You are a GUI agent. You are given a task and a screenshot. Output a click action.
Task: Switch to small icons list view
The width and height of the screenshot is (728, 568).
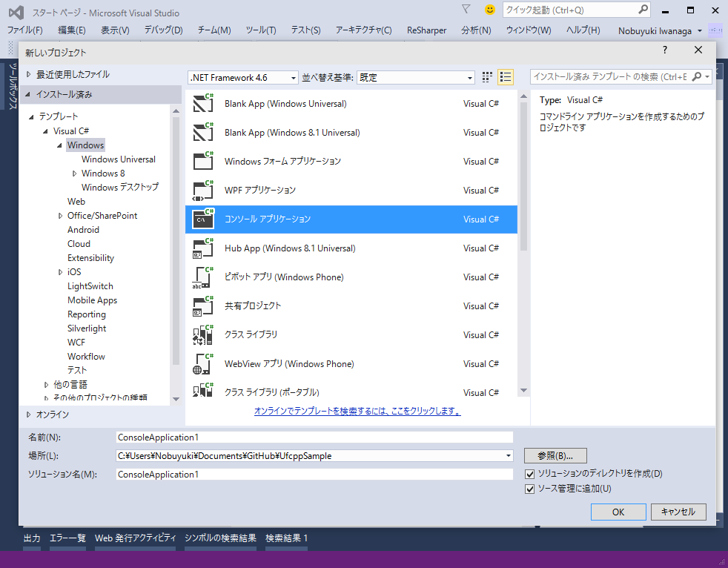[x=505, y=77]
